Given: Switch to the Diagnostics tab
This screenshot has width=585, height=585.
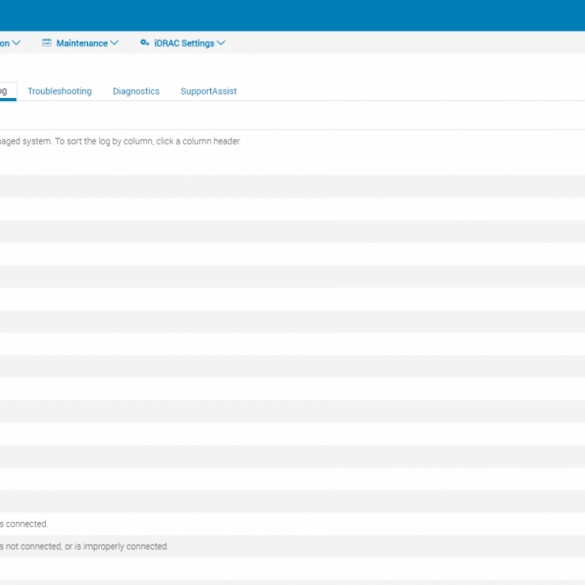Looking at the screenshot, I should (x=136, y=91).
